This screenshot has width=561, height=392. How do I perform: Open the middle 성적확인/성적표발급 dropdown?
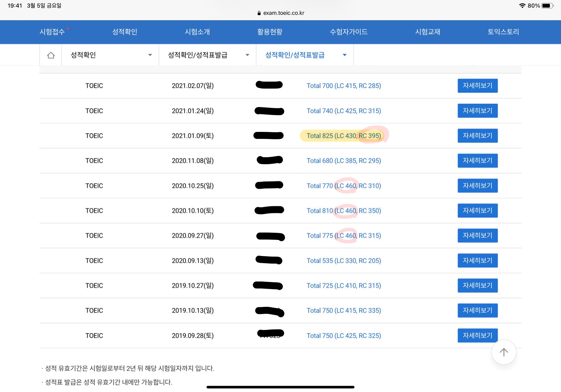coord(208,55)
